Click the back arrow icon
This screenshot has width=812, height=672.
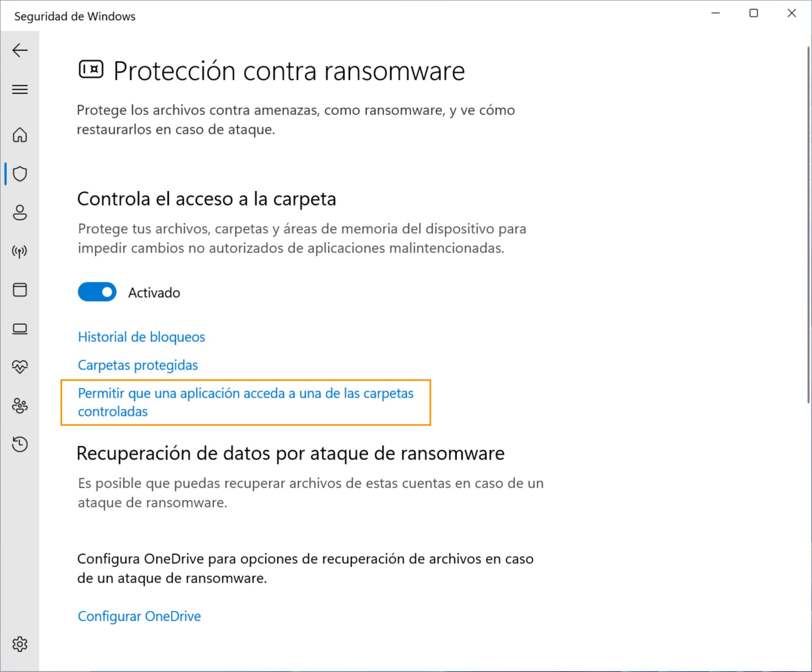(20, 50)
